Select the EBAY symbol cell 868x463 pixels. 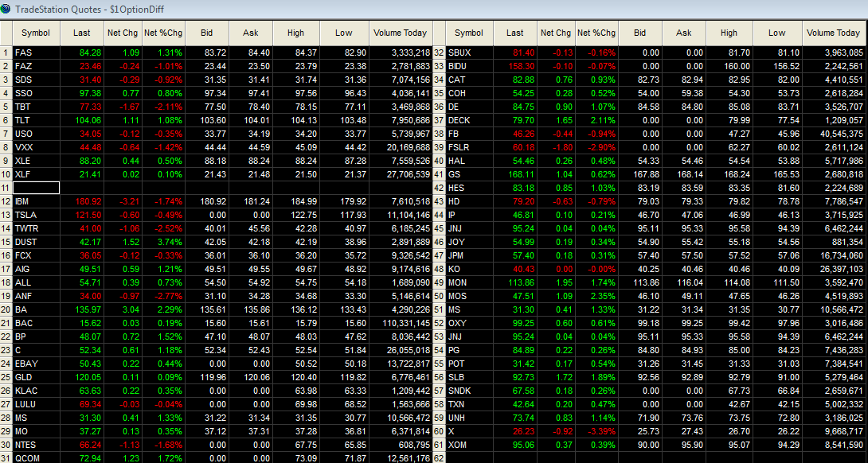tap(36, 364)
